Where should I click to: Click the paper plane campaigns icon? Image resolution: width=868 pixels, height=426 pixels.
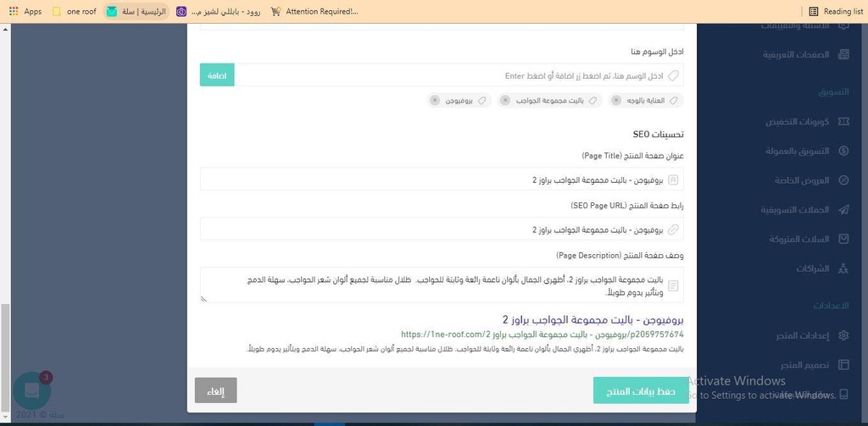[x=843, y=210]
